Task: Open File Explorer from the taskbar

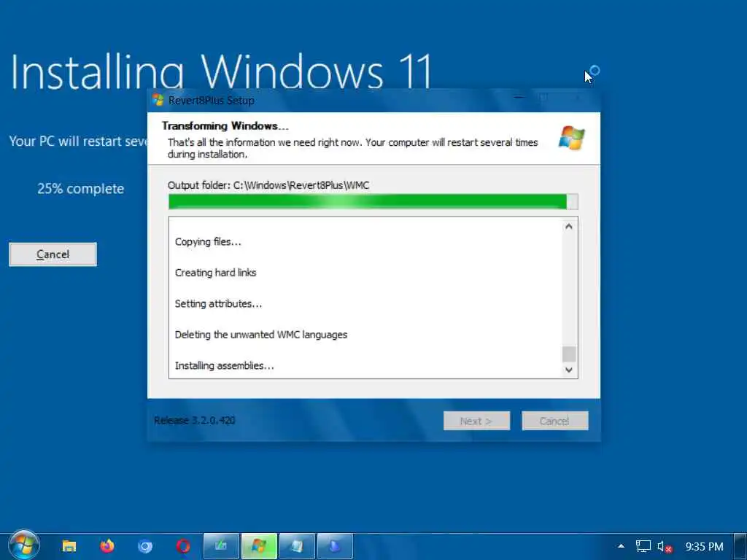Action: 69,545
